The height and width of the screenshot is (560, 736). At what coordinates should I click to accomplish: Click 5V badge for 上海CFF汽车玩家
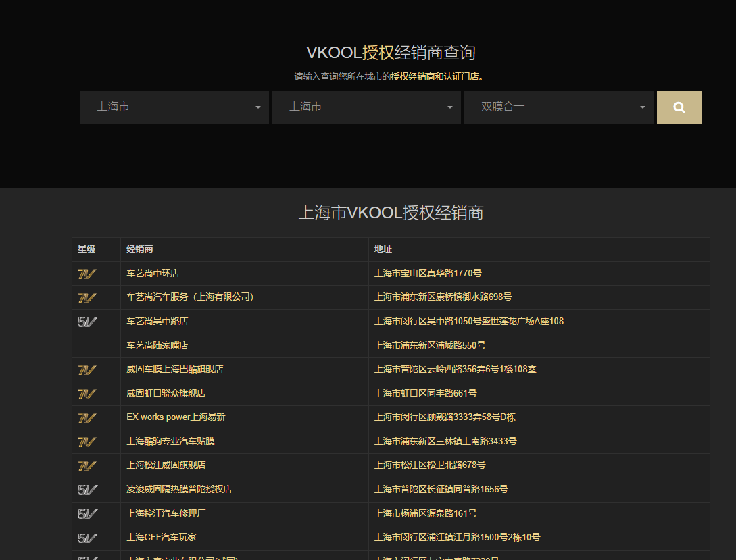pyautogui.click(x=87, y=538)
